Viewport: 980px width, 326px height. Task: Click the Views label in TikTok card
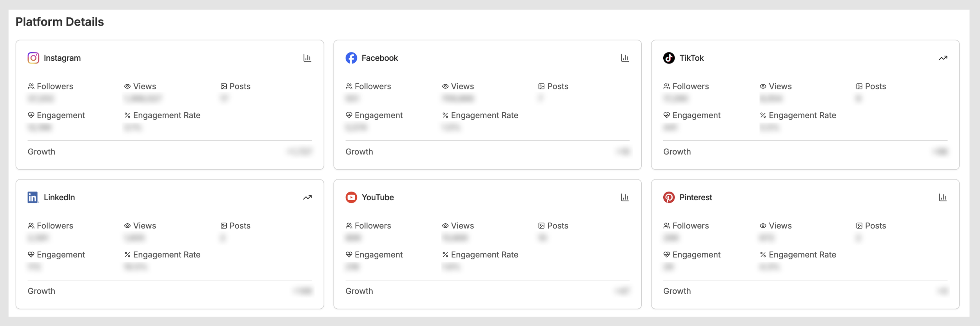tap(780, 86)
